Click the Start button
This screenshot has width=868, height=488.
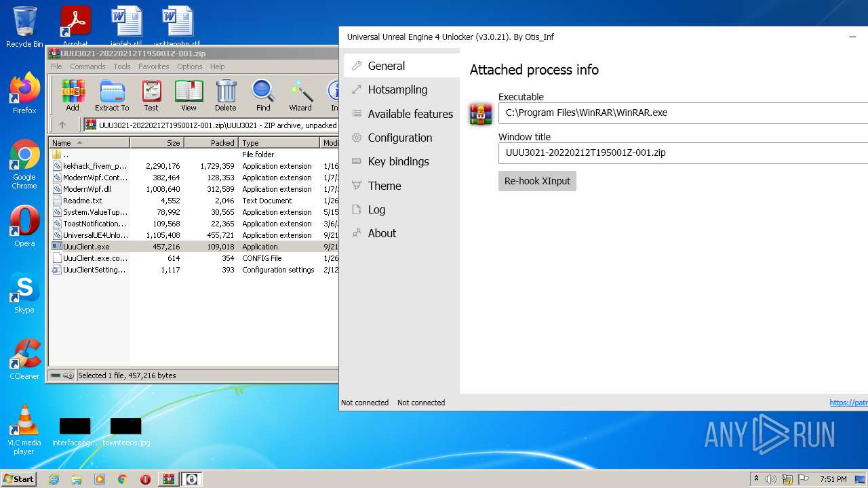(19, 479)
